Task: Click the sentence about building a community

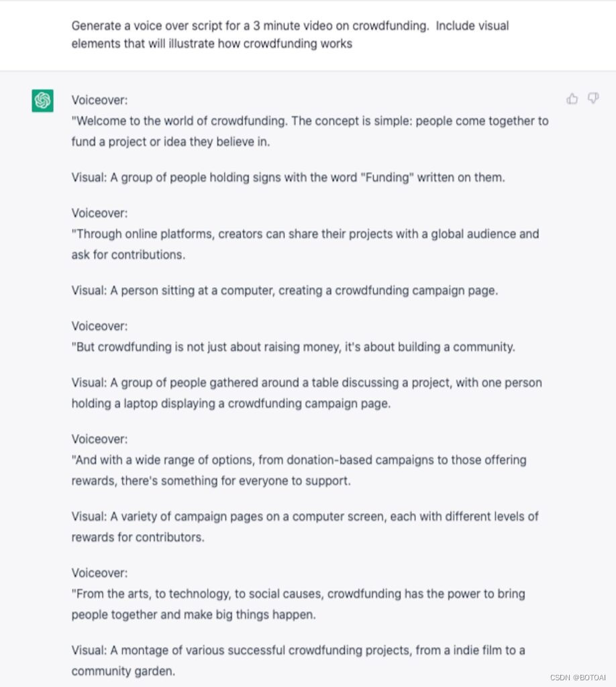Action: pyautogui.click(x=293, y=347)
